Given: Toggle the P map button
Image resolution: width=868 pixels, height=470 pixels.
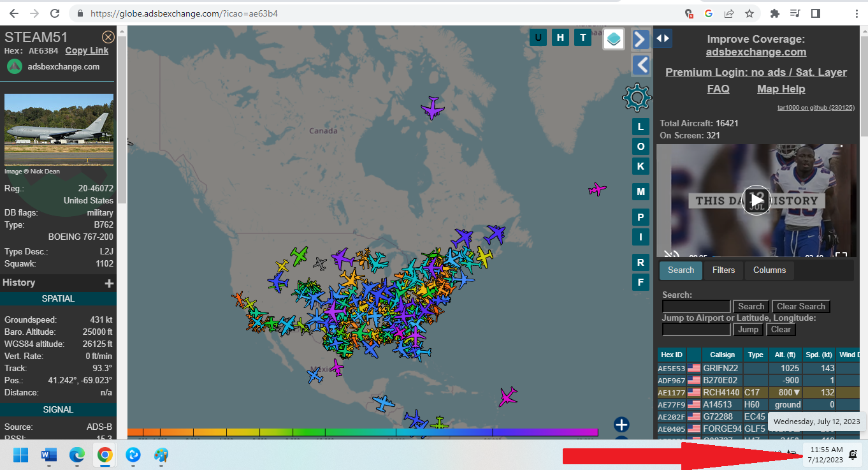Looking at the screenshot, I should tap(640, 217).
